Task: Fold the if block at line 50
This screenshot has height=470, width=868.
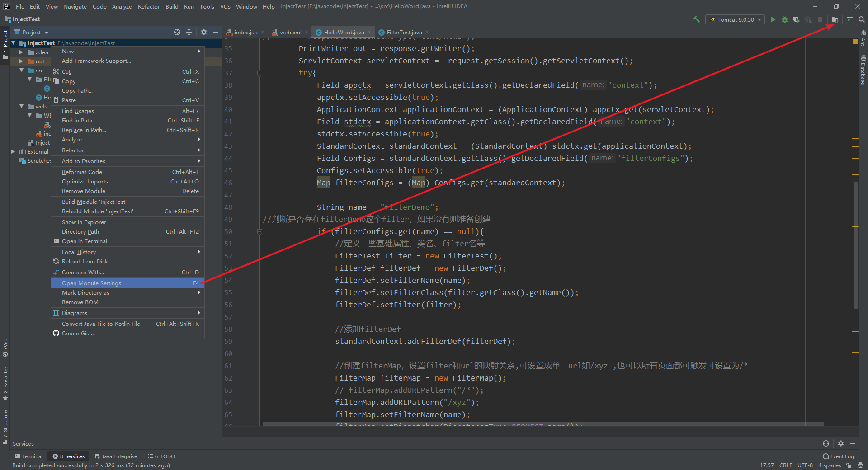Action: tap(259, 231)
